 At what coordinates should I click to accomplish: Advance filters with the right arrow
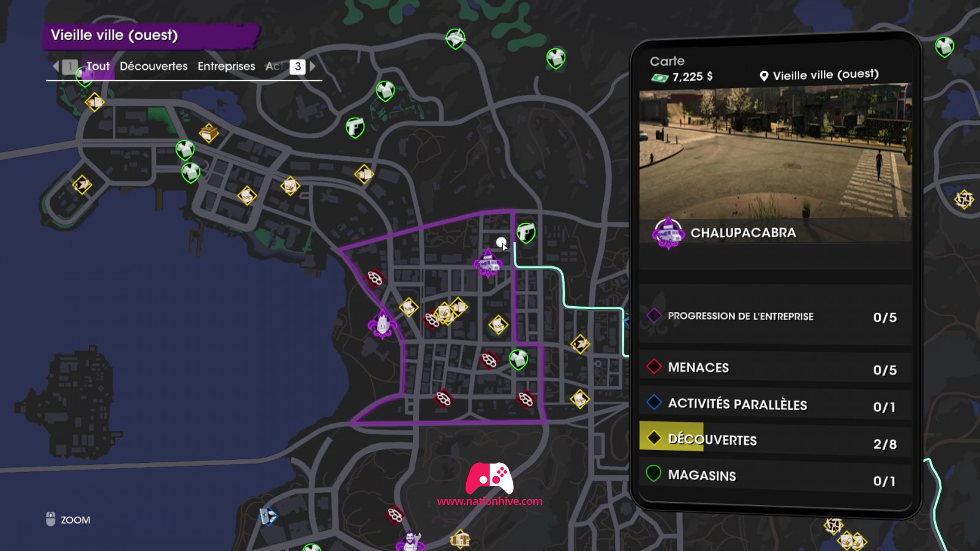tap(312, 66)
